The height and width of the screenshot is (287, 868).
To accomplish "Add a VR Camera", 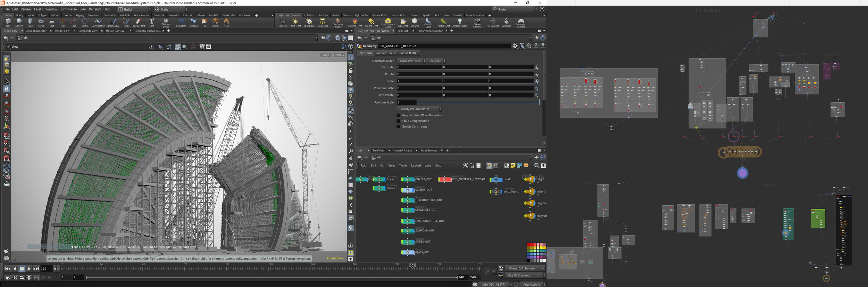I will pos(493,23).
